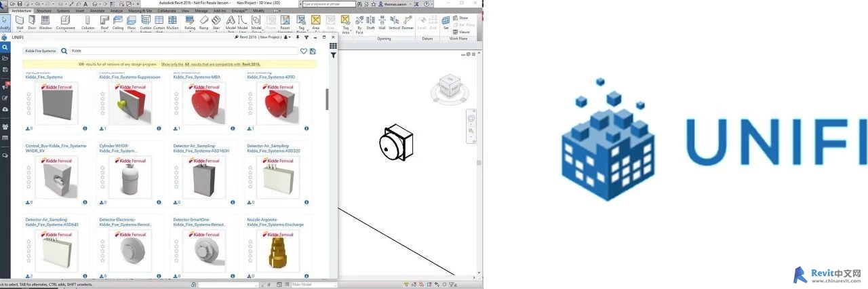The width and height of the screenshot is (868, 289).
Task: Choose the Ramp tool
Action: coord(203,23)
